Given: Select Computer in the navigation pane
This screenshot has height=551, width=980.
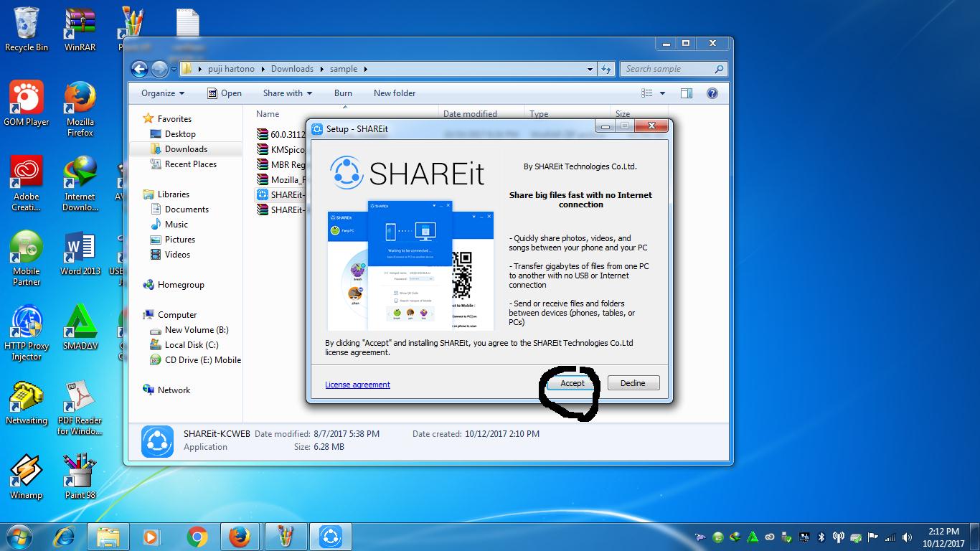Looking at the screenshot, I should pyautogui.click(x=170, y=315).
